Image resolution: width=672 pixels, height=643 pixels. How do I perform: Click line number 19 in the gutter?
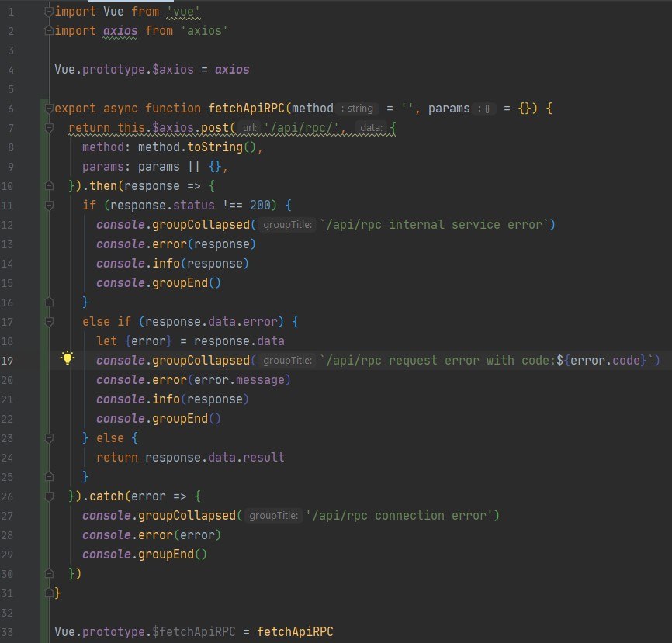(7, 361)
